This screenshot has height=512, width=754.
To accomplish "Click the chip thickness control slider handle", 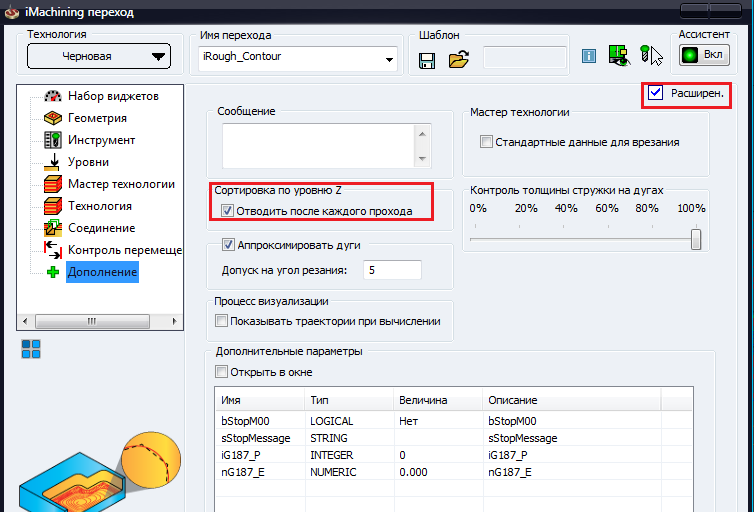I will coord(696,239).
